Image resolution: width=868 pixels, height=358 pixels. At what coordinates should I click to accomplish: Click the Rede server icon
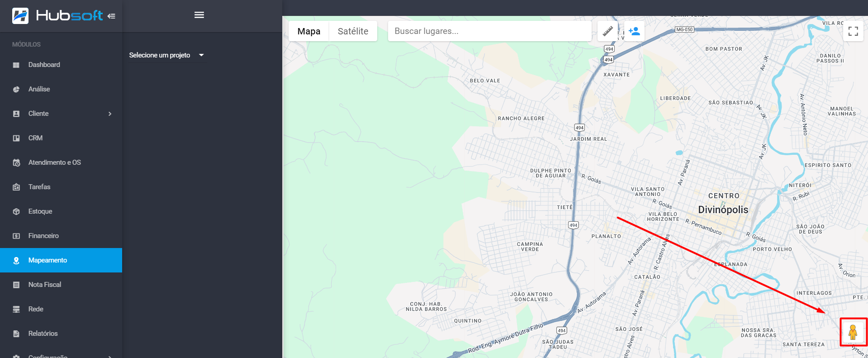point(16,309)
